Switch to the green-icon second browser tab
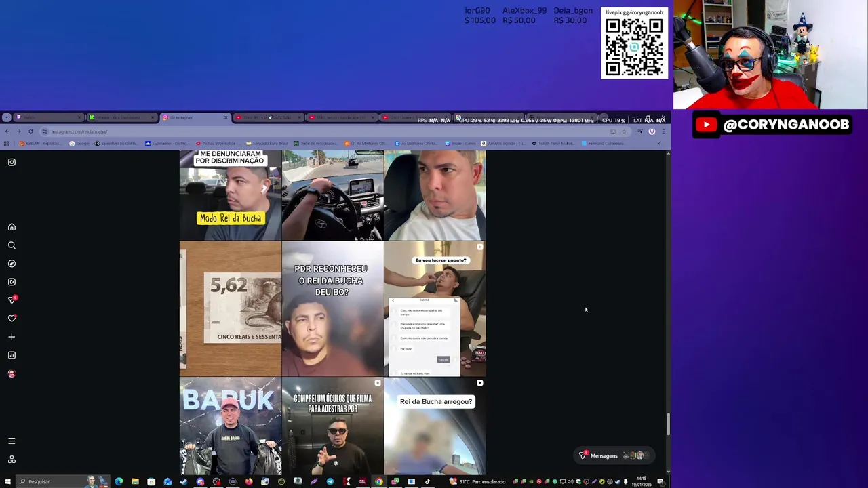This screenshot has width=868, height=488. (x=121, y=117)
